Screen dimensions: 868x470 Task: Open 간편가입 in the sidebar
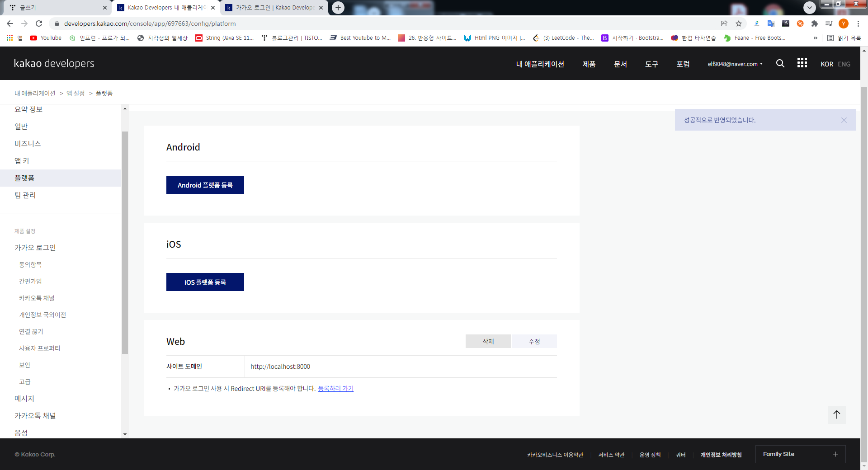30,282
